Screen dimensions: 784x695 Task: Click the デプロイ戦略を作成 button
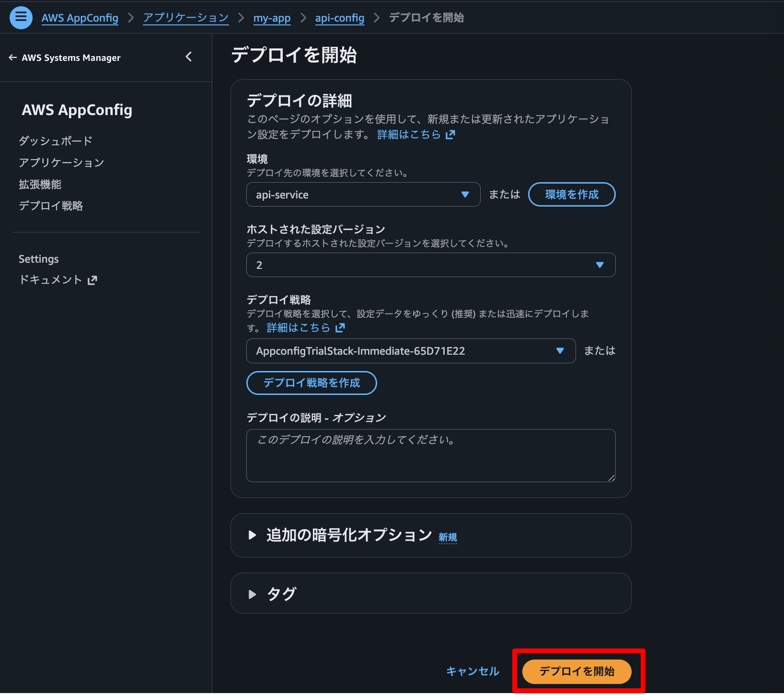pos(311,382)
